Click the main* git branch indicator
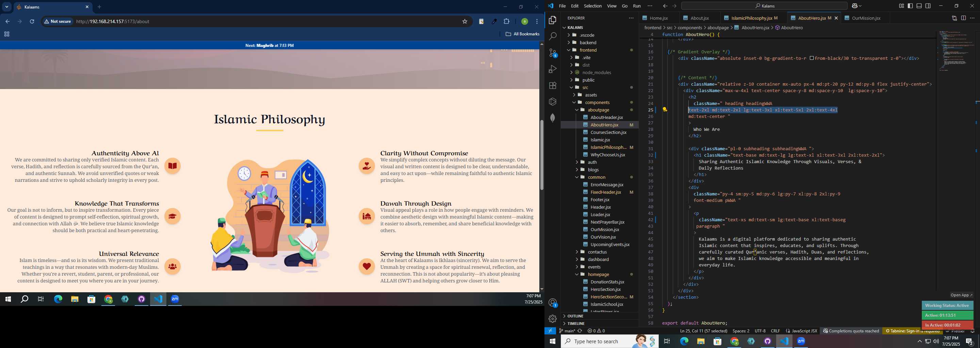Viewport: 980px width, 348px height. pos(567,331)
